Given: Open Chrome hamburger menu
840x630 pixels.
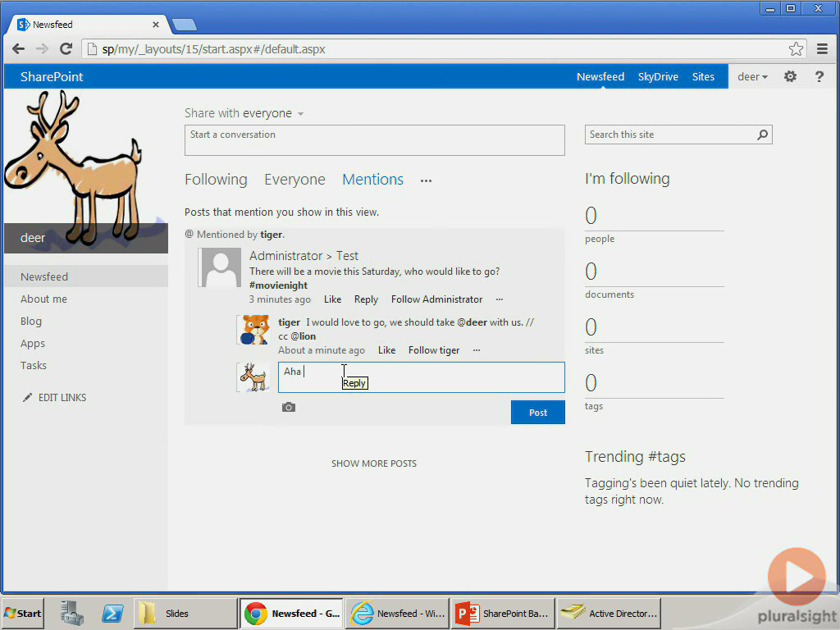Looking at the screenshot, I should click(822, 49).
